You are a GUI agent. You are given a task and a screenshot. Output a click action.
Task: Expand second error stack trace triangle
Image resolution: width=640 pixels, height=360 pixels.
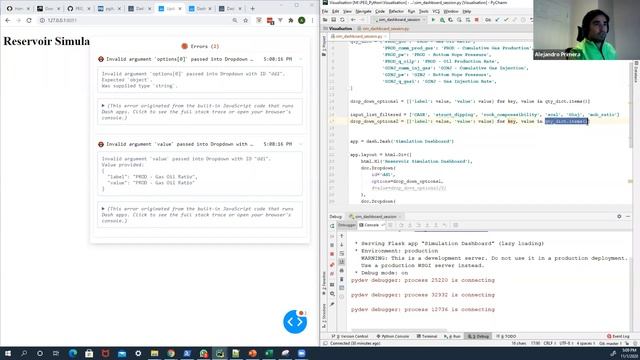pos(103,209)
